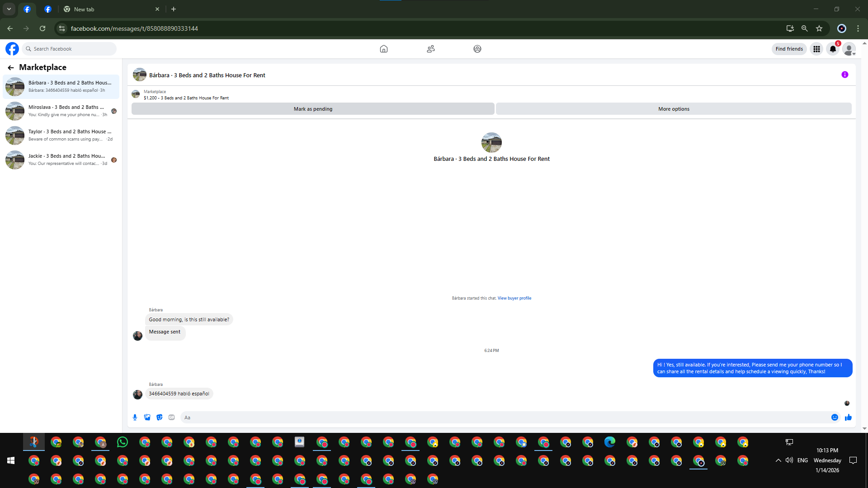Open the notifications bell
Image resolution: width=868 pixels, height=488 pixels.
[833, 49]
